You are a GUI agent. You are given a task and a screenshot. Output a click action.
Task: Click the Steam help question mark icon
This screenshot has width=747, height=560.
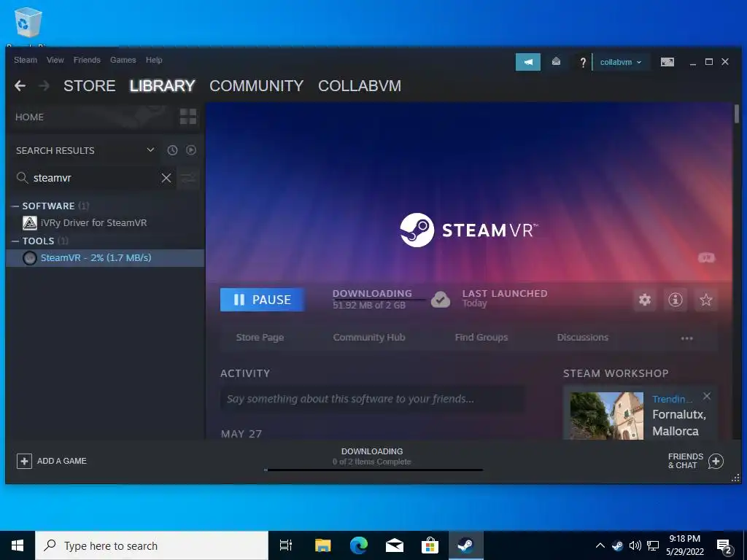point(583,63)
